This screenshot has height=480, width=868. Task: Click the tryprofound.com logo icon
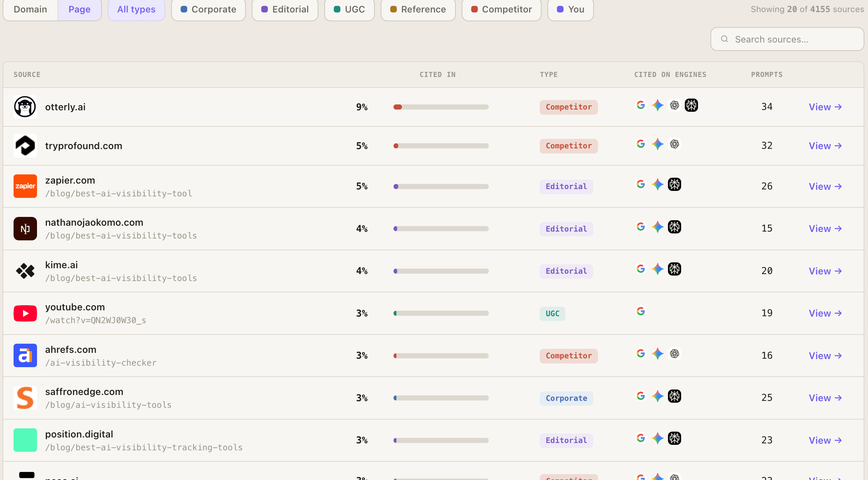point(25,146)
